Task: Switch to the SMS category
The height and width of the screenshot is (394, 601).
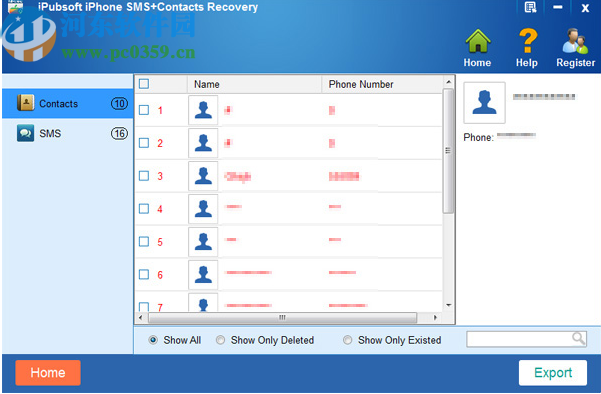Action: (67, 133)
